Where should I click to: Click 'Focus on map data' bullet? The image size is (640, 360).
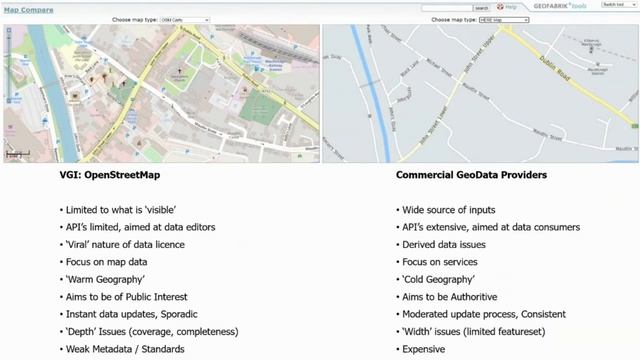tap(104, 262)
